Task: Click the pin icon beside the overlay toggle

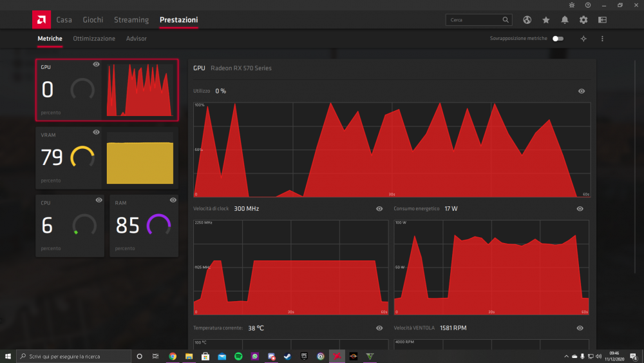Action: pos(583,39)
